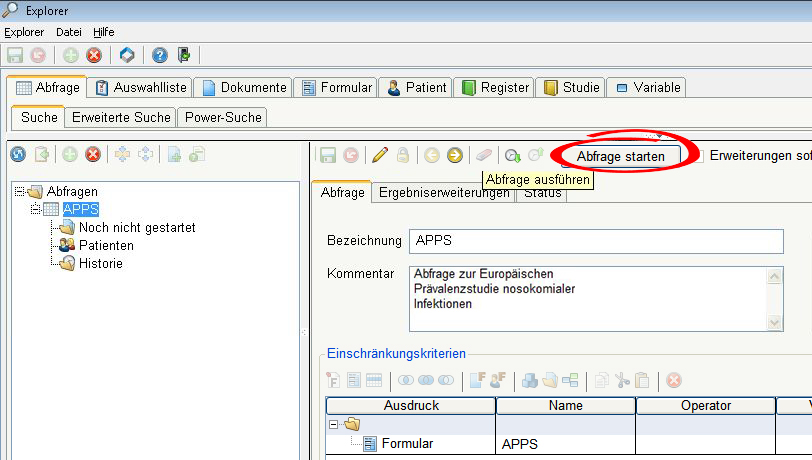Open the Formular tab

coord(336,88)
